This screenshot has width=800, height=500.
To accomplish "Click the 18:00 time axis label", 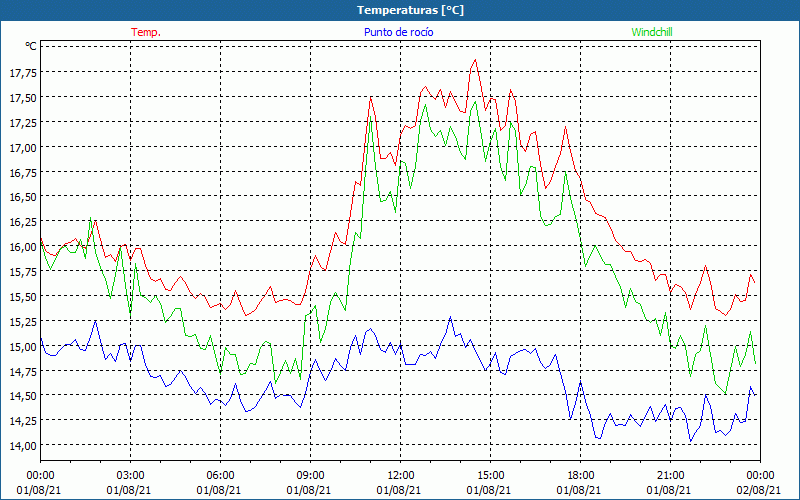I will 581,476.
